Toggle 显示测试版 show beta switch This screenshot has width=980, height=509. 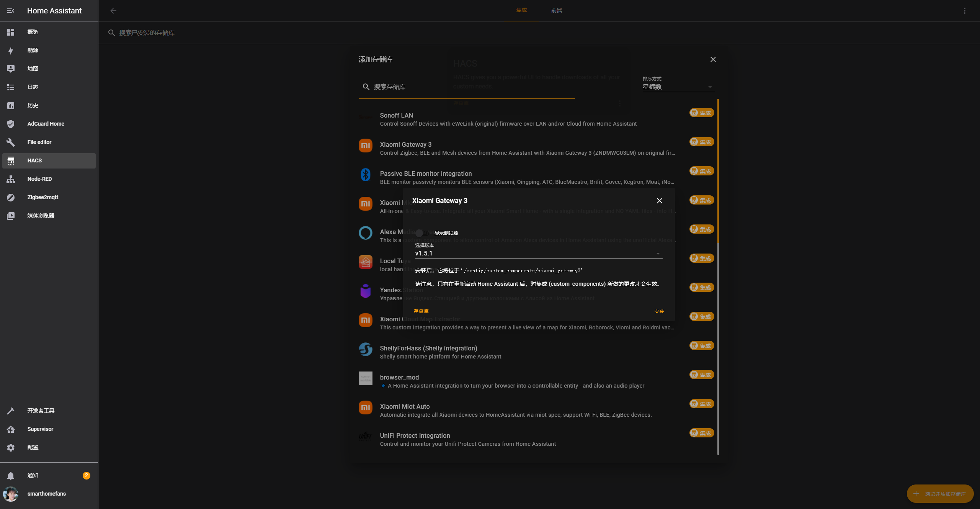point(422,233)
